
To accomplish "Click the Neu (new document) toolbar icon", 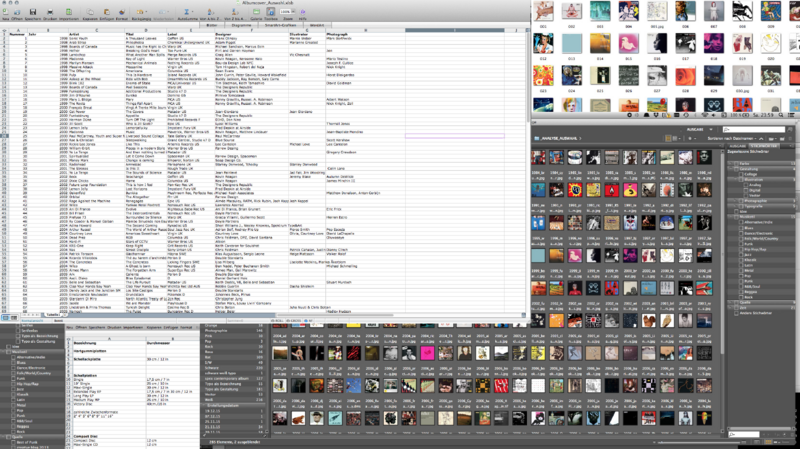I will click(5, 12).
